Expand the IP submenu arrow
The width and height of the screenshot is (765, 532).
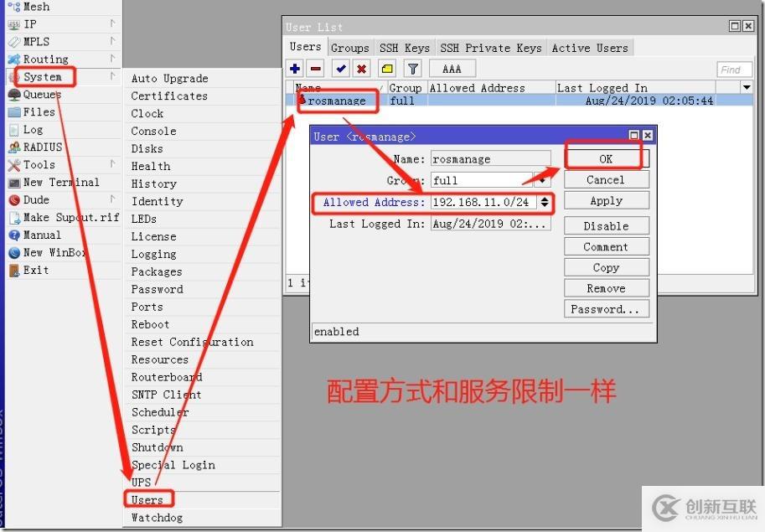click(x=113, y=23)
